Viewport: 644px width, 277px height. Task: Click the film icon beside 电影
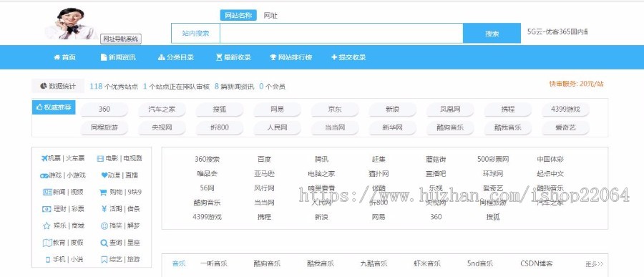[x=100, y=158]
